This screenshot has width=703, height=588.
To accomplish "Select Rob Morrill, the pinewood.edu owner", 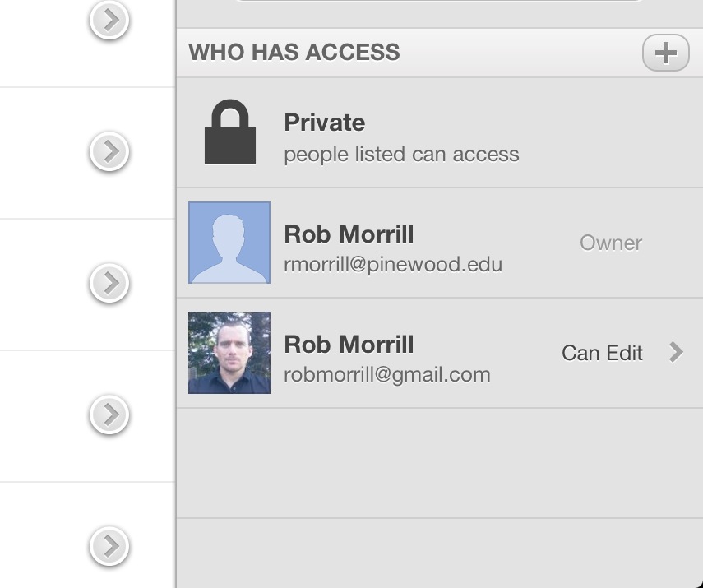I will (x=440, y=243).
